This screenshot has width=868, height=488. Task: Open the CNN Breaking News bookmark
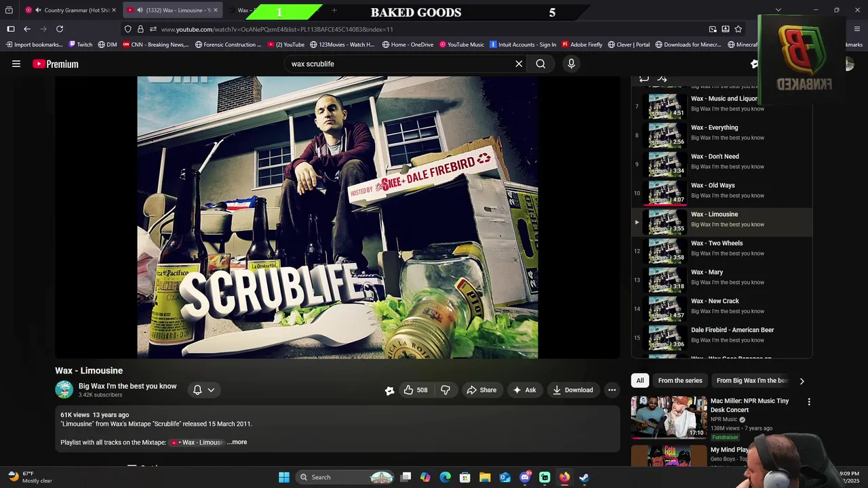155,45
